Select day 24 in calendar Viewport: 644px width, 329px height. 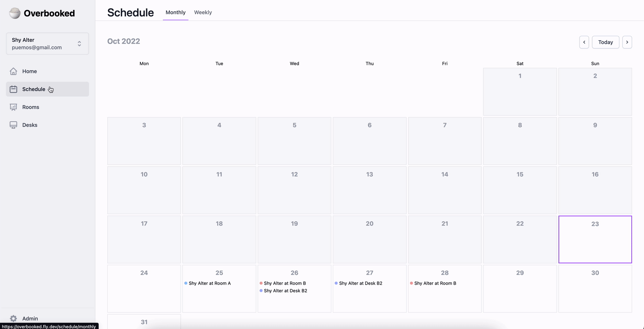tap(144, 289)
